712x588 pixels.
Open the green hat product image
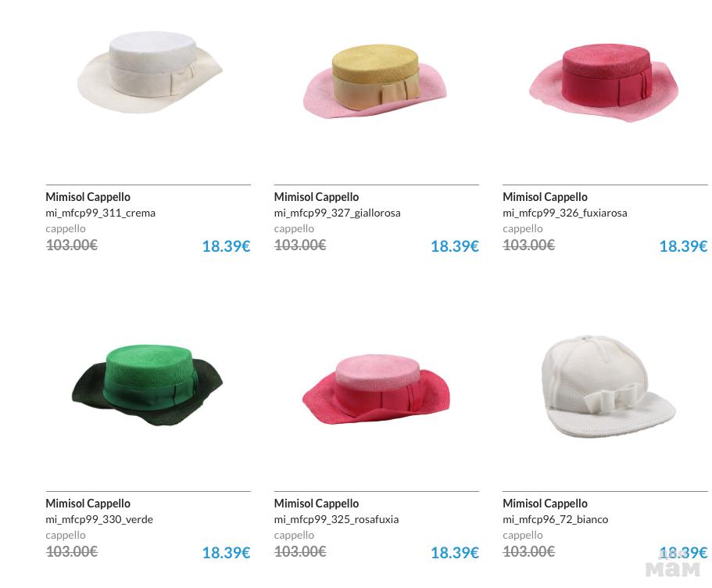click(147, 385)
